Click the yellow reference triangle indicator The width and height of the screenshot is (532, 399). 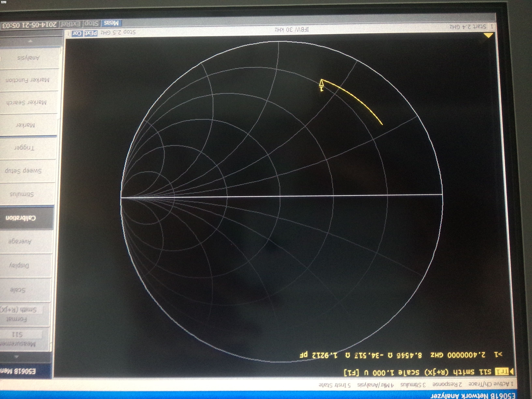tap(488, 36)
